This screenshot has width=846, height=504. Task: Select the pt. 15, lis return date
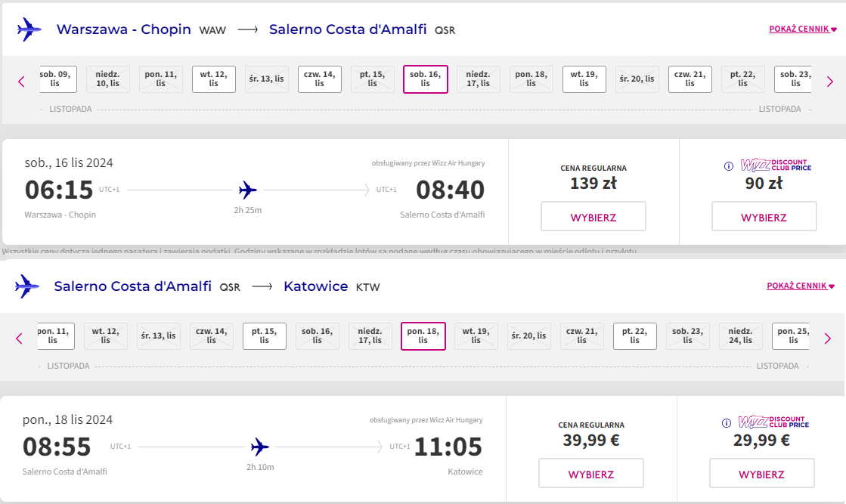point(265,335)
